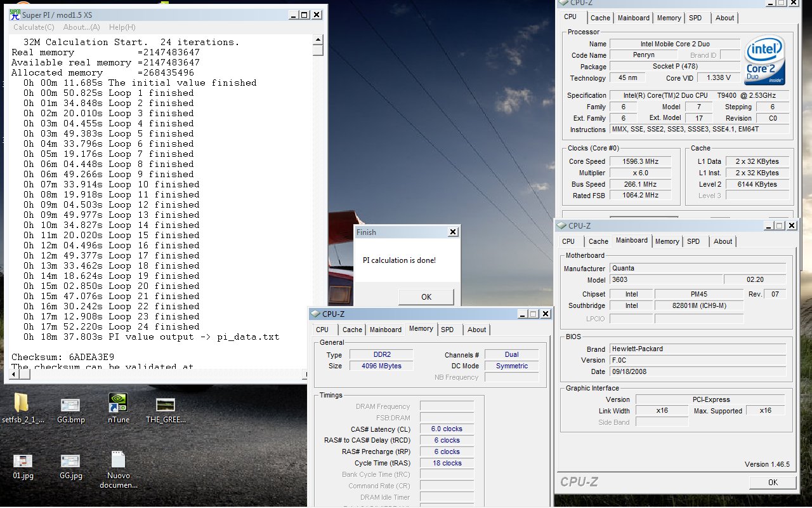
Task: Click the Super PI title bar icon
Action: [15, 15]
